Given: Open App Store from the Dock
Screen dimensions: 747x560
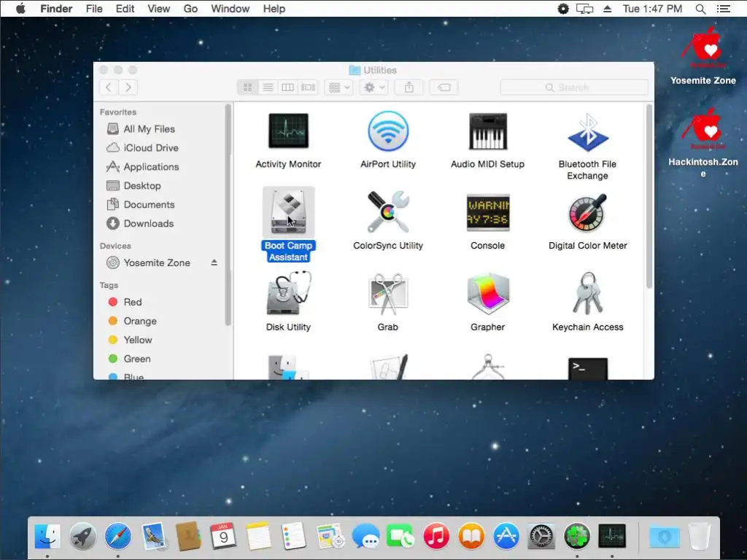Looking at the screenshot, I should tap(506, 536).
